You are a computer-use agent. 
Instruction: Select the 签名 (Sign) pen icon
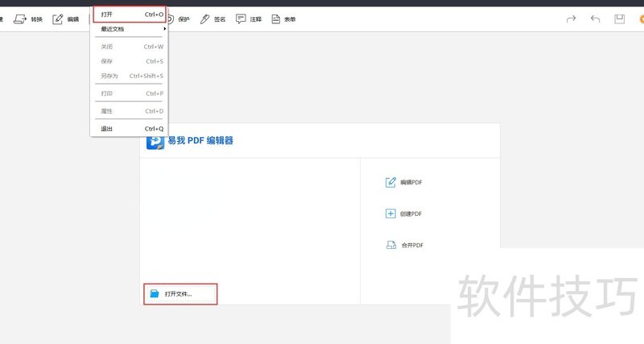click(x=204, y=19)
